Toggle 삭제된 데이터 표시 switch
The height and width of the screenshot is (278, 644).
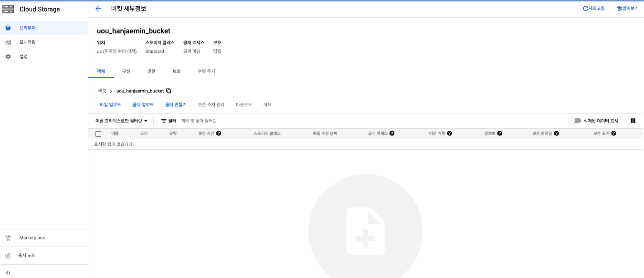(574, 121)
